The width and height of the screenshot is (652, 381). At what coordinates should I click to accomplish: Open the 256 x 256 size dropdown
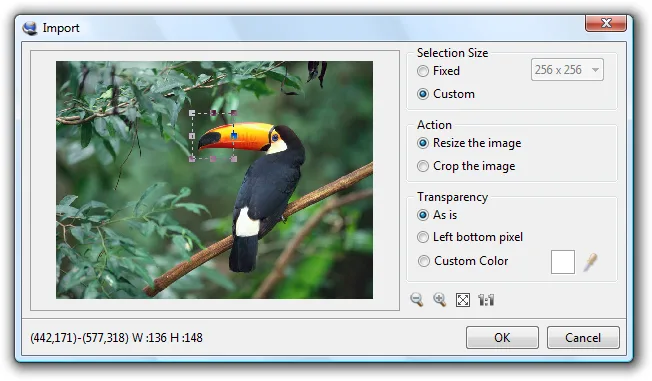click(x=567, y=70)
